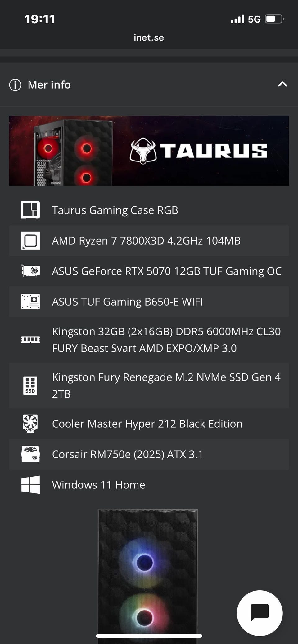This screenshot has width=298, height=644.
Task: Open the chat bubble icon
Action: pyautogui.click(x=260, y=613)
